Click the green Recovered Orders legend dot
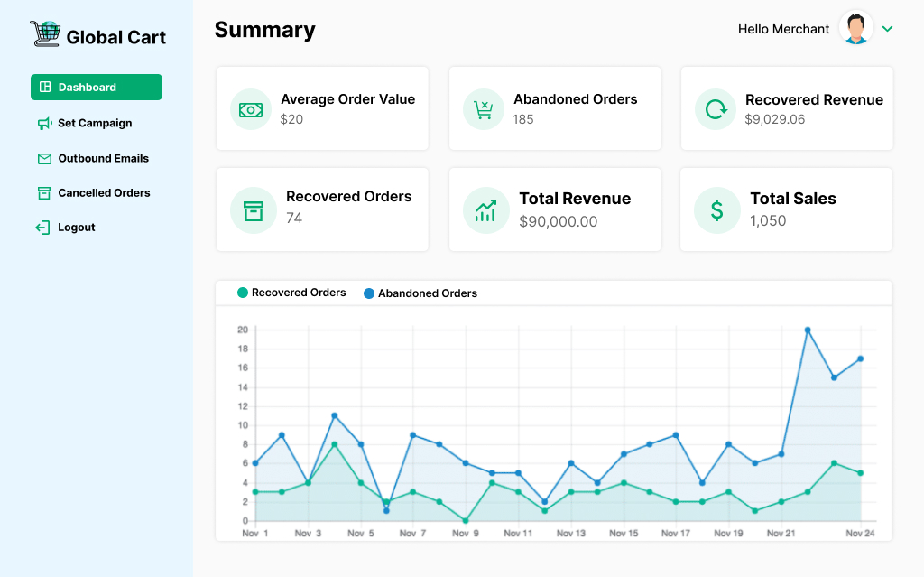Screen dimensions: 924x577 tap(242, 293)
